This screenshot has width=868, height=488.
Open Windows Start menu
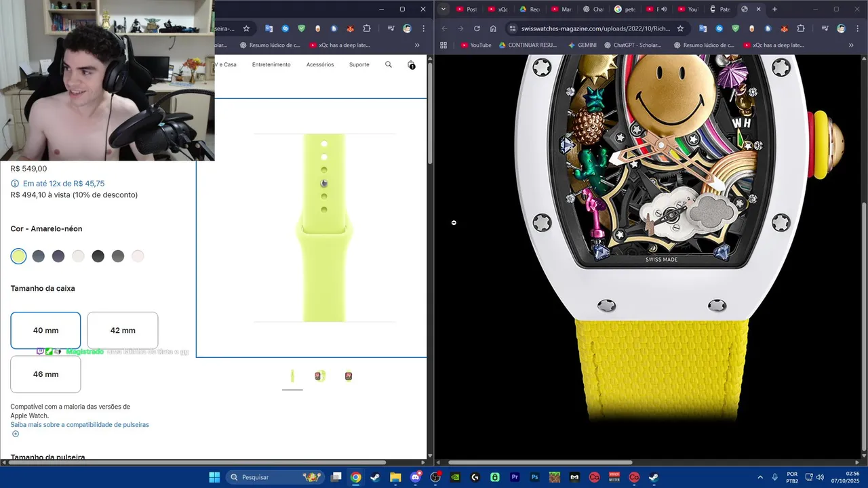(x=214, y=477)
